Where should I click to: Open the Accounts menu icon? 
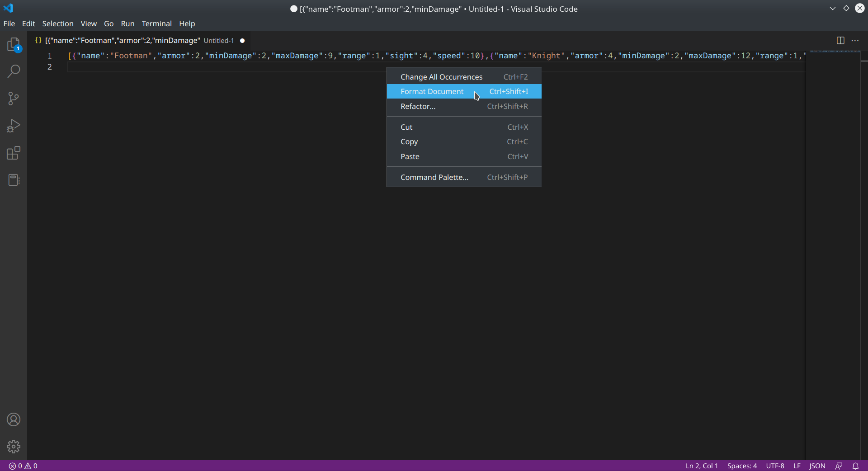tap(14, 420)
